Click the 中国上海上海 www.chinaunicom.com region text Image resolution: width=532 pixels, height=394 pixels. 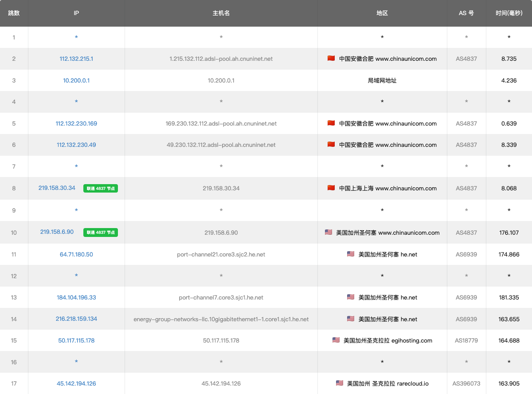pyautogui.click(x=388, y=188)
